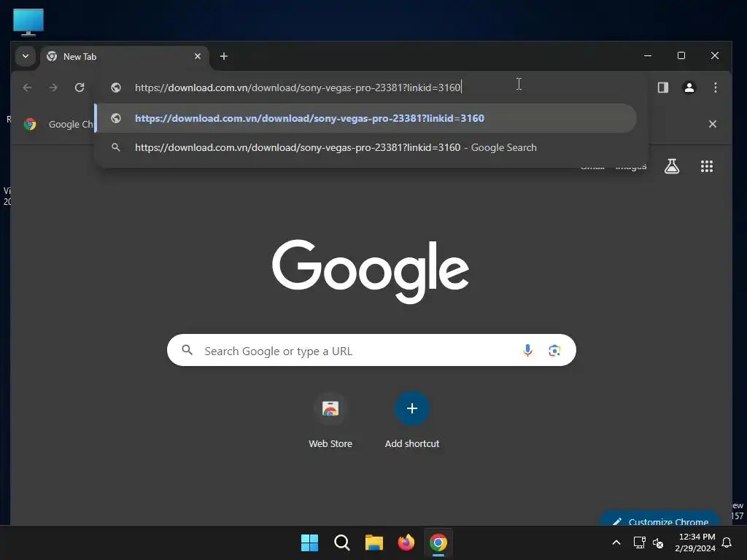Image resolution: width=747 pixels, height=560 pixels.
Task: Close the New Tab tab
Action: (198, 56)
